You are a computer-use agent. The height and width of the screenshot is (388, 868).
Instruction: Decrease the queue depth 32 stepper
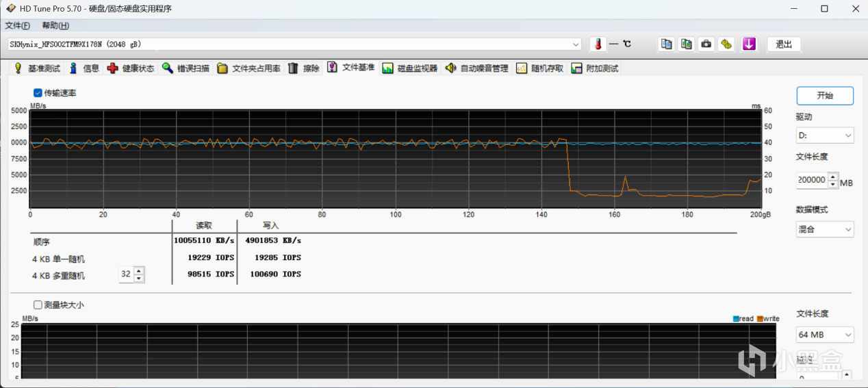139,279
